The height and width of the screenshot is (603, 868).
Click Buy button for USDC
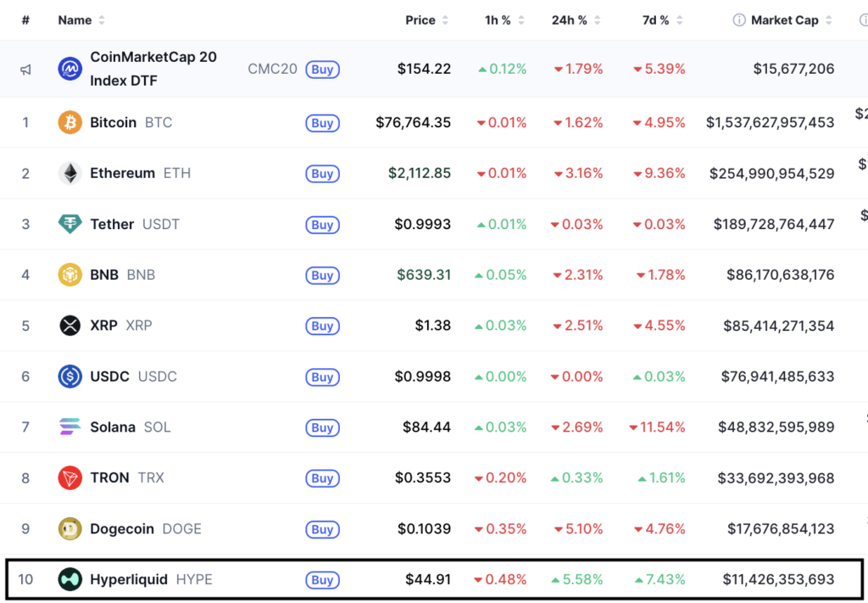tap(322, 377)
